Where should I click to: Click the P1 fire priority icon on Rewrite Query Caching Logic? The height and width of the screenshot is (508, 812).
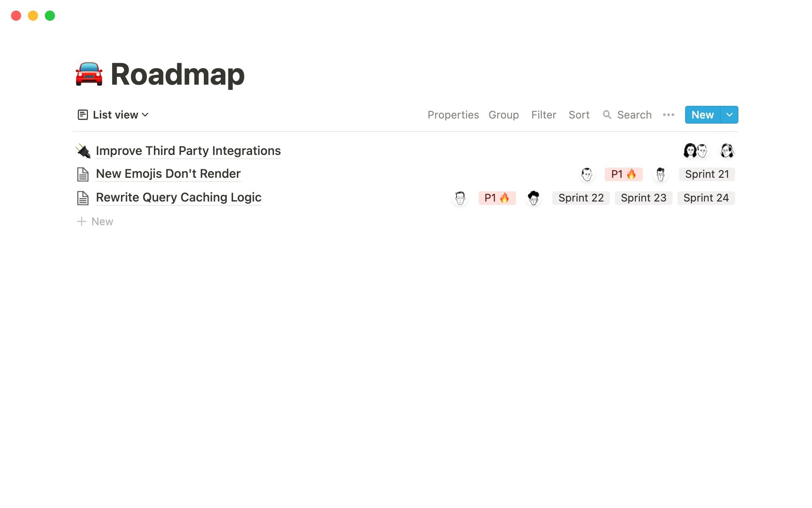[497, 197]
